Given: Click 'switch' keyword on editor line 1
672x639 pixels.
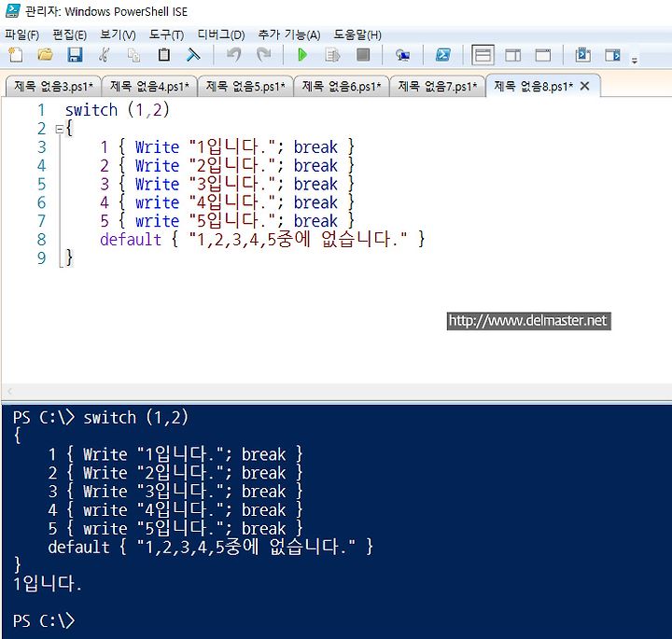Looking at the screenshot, I should (x=91, y=110).
